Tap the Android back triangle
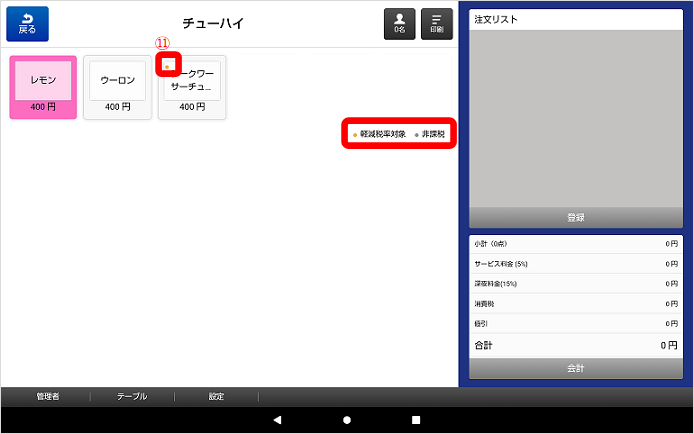Image resolution: width=694 pixels, height=434 pixels. (278, 420)
